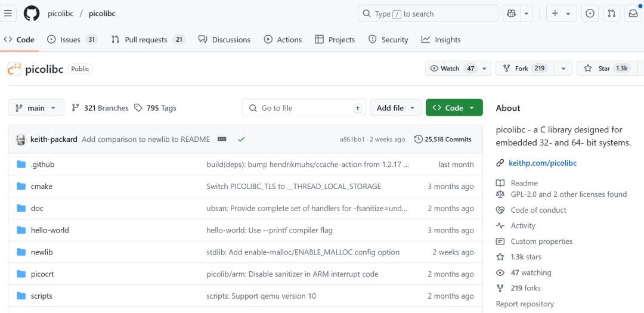
Task: Switch to the Code tab
Action: point(19,40)
